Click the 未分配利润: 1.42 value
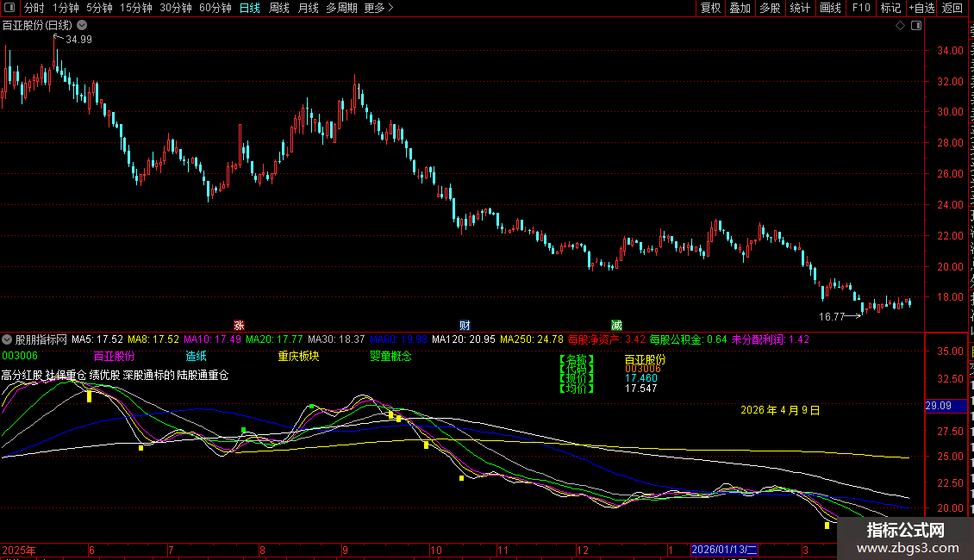This screenshot has height=560, width=974. point(771,339)
